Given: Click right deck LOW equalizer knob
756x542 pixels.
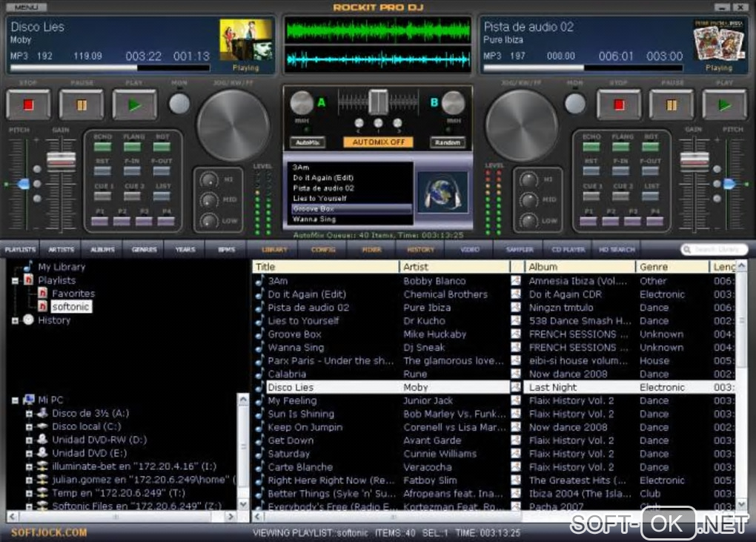Looking at the screenshot, I should [529, 221].
